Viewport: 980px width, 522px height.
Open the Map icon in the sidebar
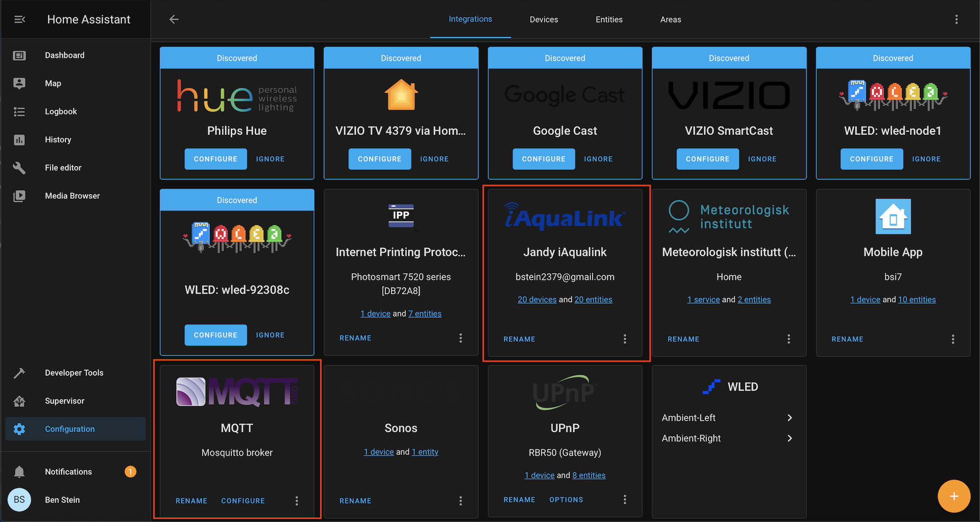pyautogui.click(x=19, y=83)
